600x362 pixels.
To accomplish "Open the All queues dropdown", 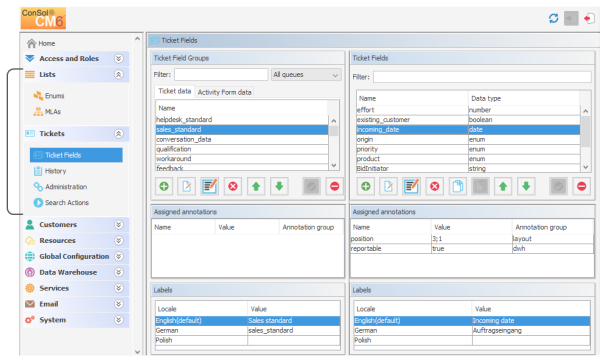I will (x=306, y=75).
